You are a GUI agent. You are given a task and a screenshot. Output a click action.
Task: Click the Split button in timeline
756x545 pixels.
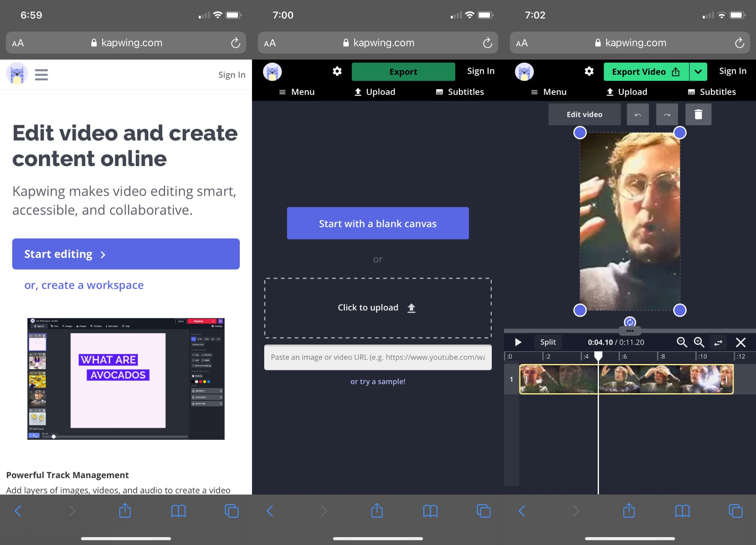548,342
